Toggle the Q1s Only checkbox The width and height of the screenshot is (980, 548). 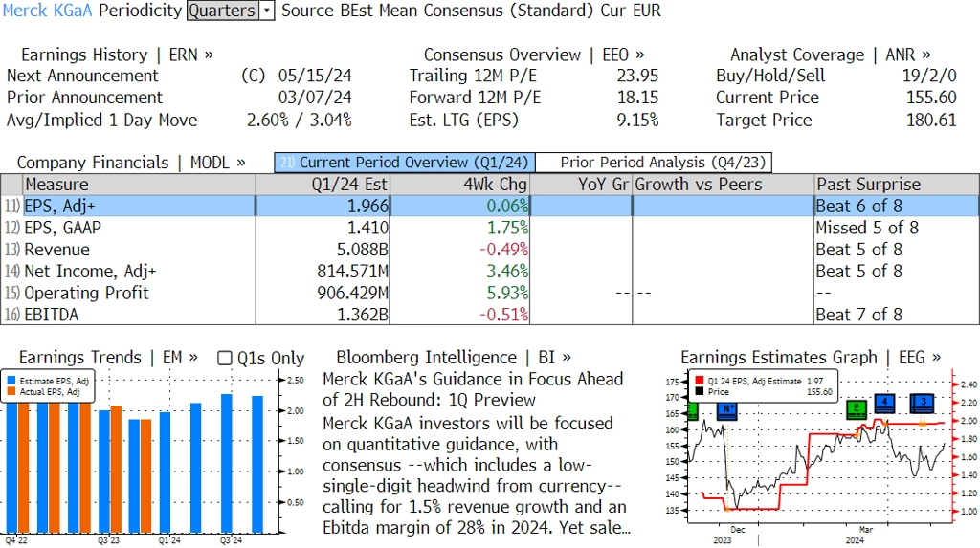pyautogui.click(x=224, y=358)
